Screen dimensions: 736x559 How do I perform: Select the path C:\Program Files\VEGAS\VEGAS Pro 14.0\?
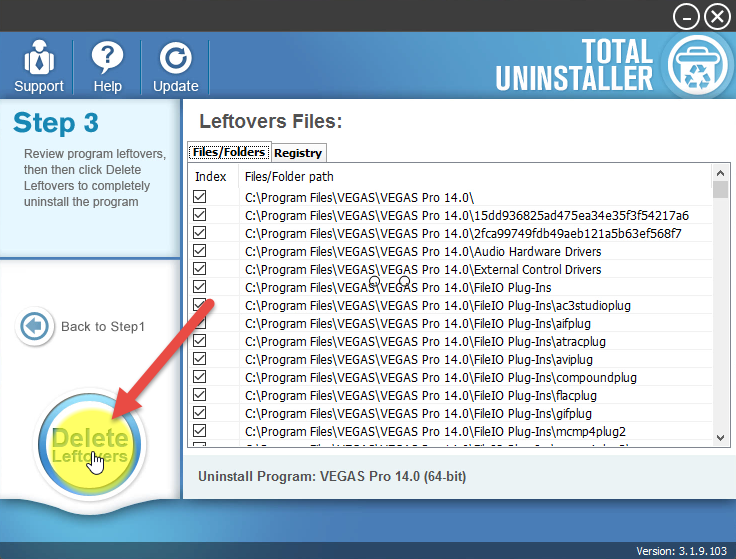click(x=359, y=198)
